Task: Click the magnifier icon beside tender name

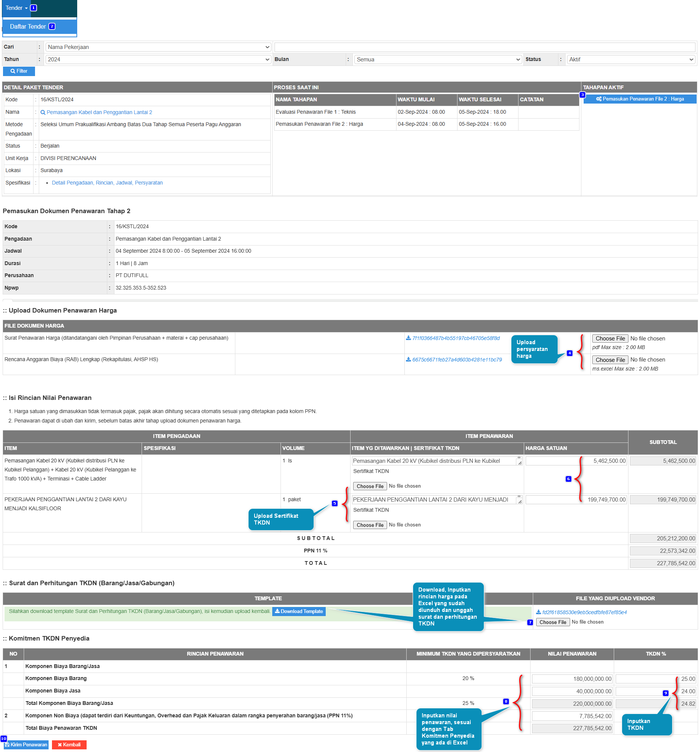Action: coord(43,112)
